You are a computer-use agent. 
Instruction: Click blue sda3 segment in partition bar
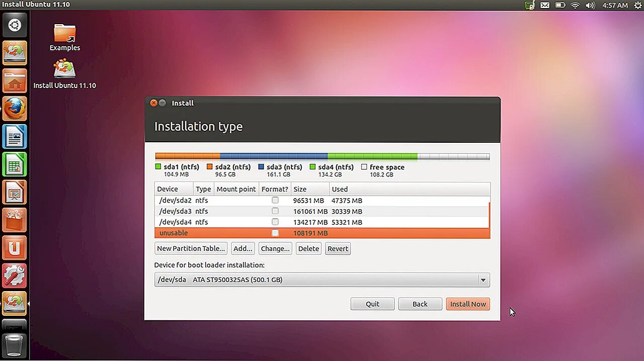[x=274, y=156]
